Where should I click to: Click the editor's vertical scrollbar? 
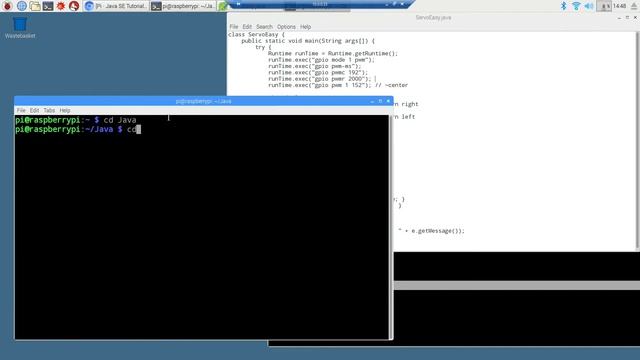point(638,140)
